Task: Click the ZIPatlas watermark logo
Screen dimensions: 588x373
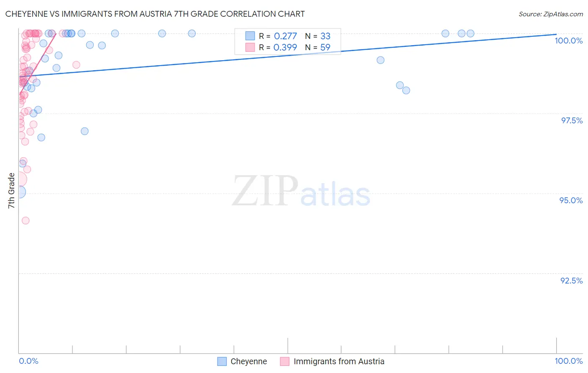Action: point(301,192)
